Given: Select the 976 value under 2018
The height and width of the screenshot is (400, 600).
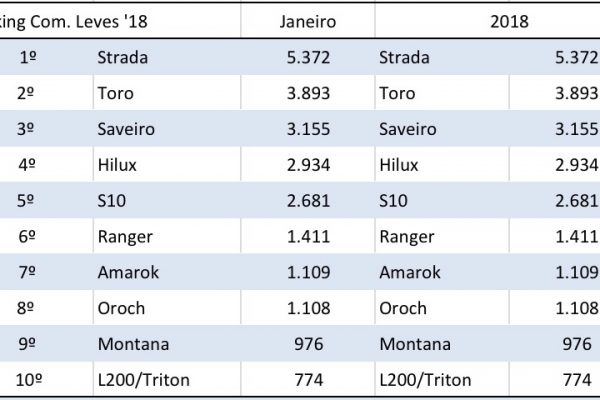Looking at the screenshot, I should tap(579, 344).
